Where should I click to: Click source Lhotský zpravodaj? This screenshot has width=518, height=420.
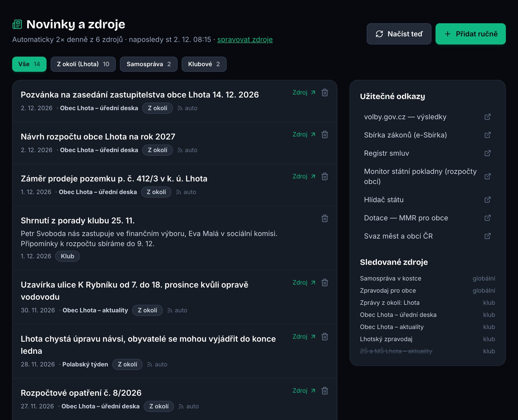(x=386, y=339)
